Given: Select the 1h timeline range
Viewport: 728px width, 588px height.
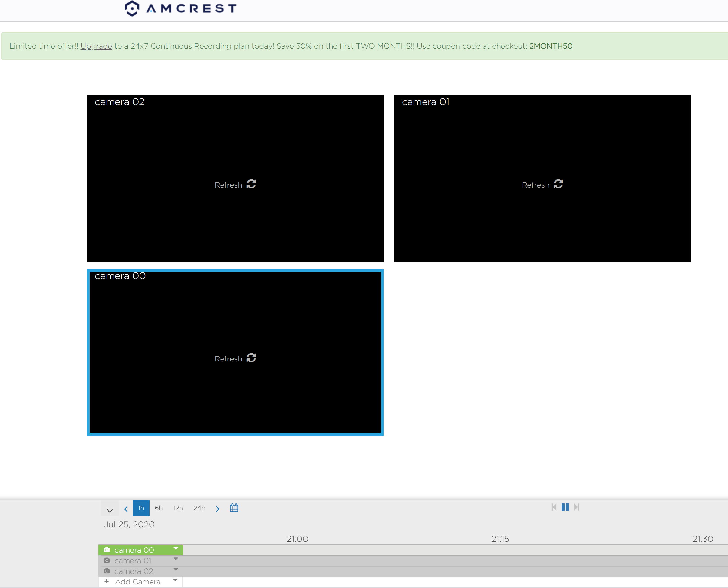Looking at the screenshot, I should 141,508.
